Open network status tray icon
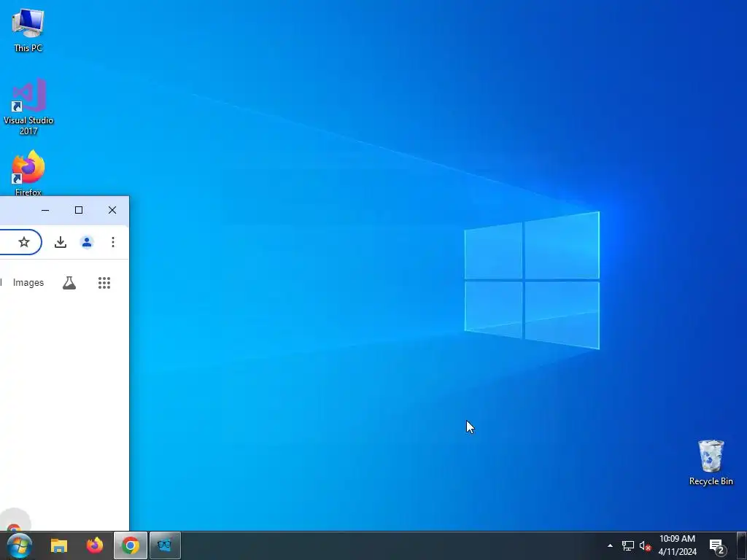Screen dimensions: 747x560 pos(628,545)
